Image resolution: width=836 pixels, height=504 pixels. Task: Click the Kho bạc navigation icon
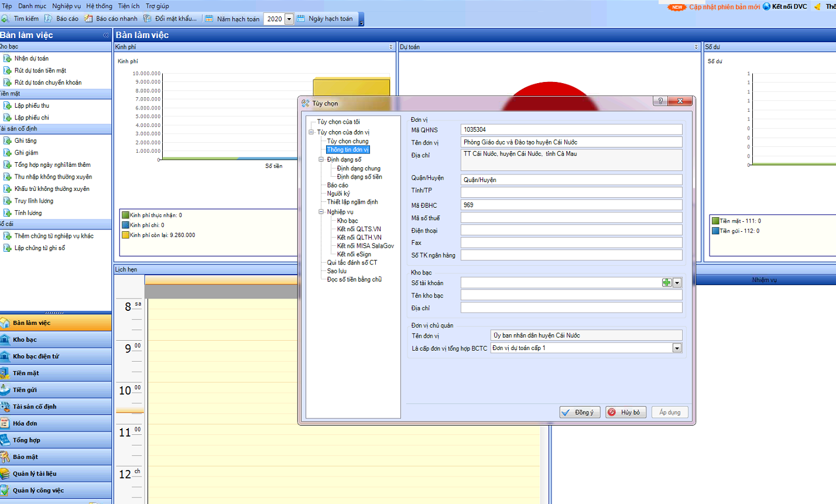[5, 340]
